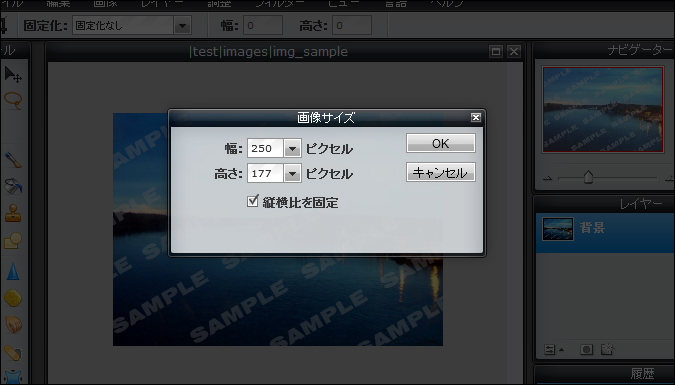675x385 pixels.
Task: Select the Drawing shapes tool
Action: [x=13, y=241]
